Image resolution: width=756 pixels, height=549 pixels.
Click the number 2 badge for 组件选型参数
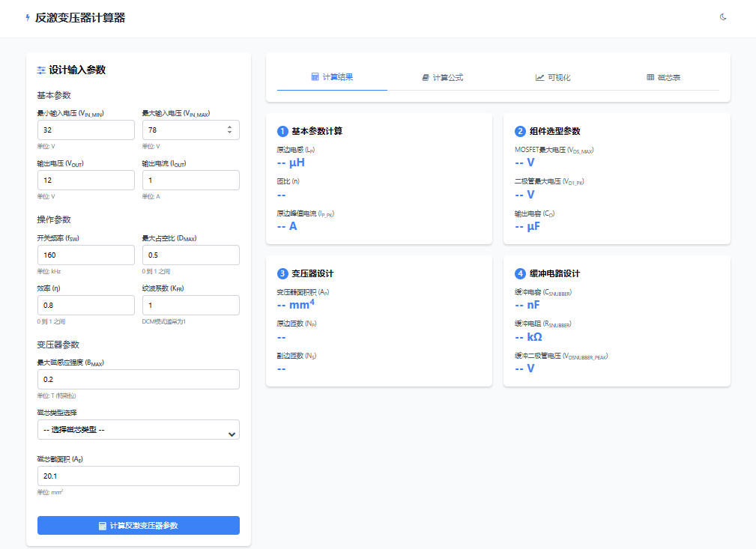tap(520, 131)
